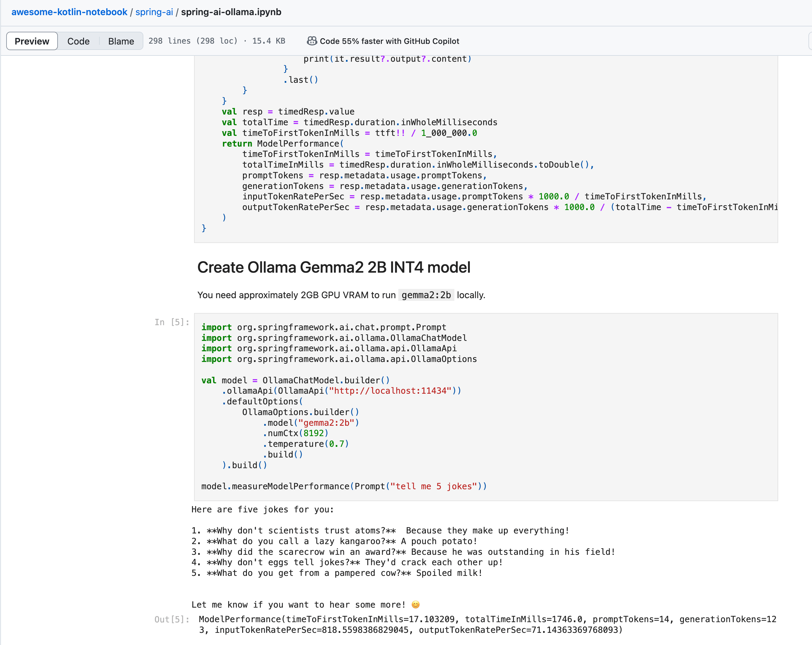
Task: Click the '.numCtx(8192)' code line
Action: 296,433
